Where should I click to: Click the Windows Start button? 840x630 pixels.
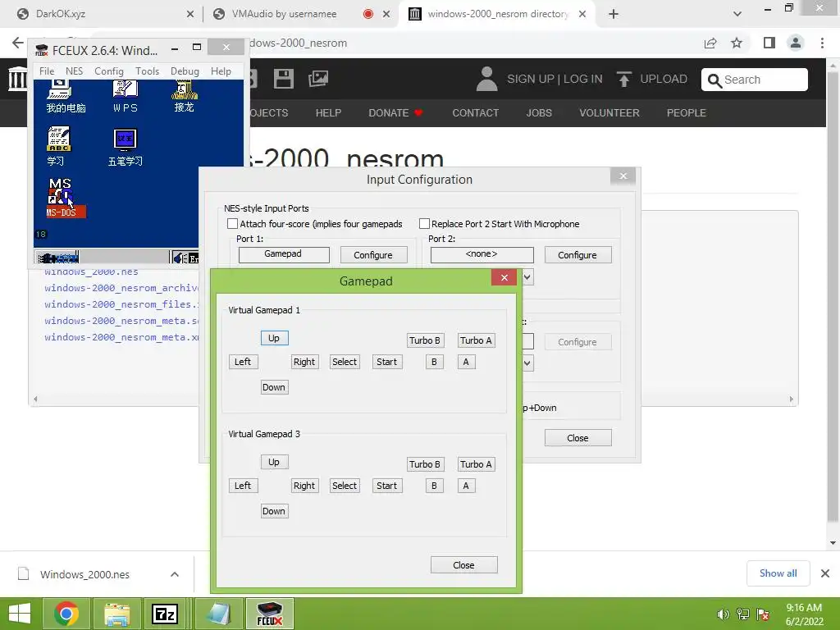[x=20, y=614]
